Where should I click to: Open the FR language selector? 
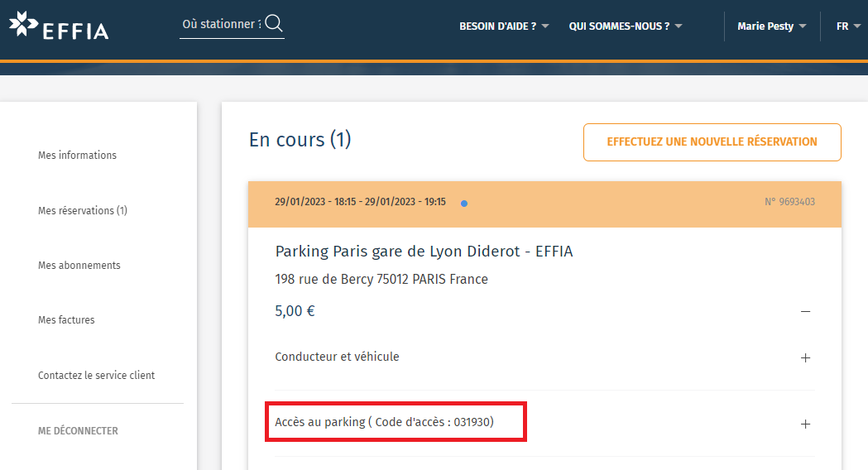pos(848,26)
